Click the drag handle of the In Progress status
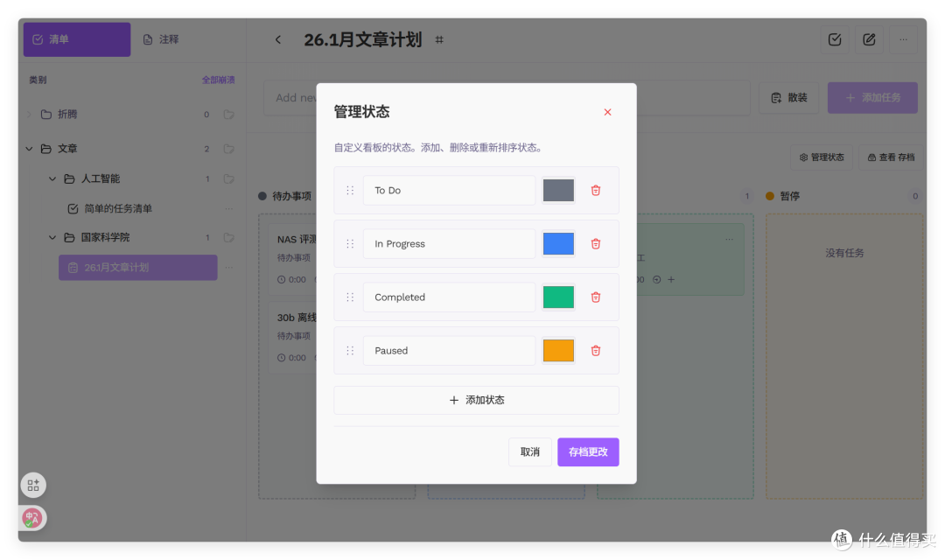 tap(350, 243)
